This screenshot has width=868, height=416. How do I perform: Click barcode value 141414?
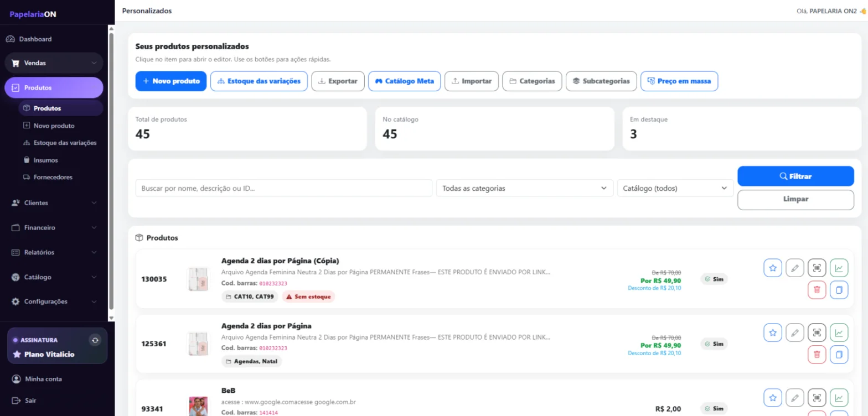[268, 413]
